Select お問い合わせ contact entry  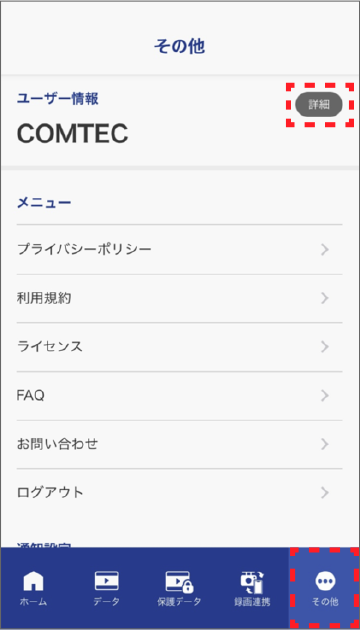(x=57, y=444)
